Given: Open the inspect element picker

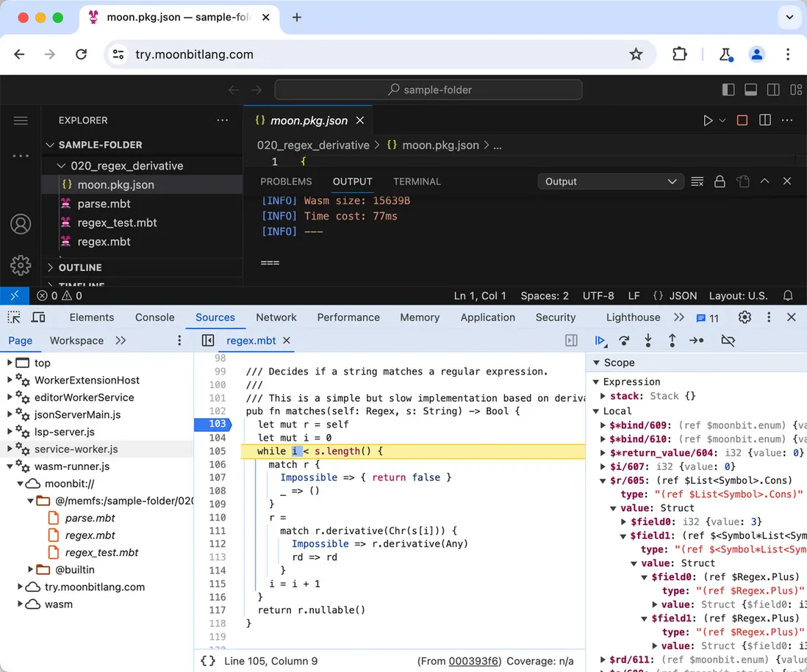Looking at the screenshot, I should click(x=14, y=317).
